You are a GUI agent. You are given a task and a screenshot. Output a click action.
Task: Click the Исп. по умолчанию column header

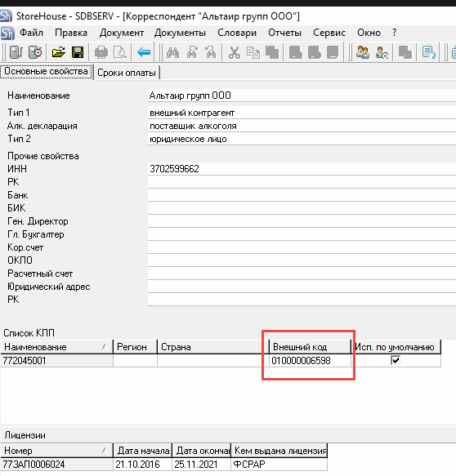click(x=396, y=347)
